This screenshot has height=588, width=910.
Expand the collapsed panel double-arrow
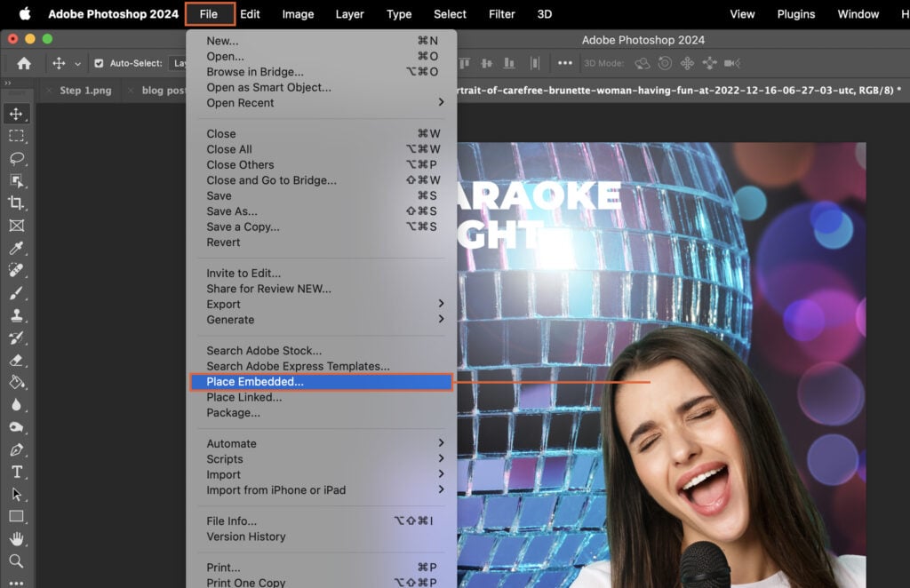click(9, 81)
